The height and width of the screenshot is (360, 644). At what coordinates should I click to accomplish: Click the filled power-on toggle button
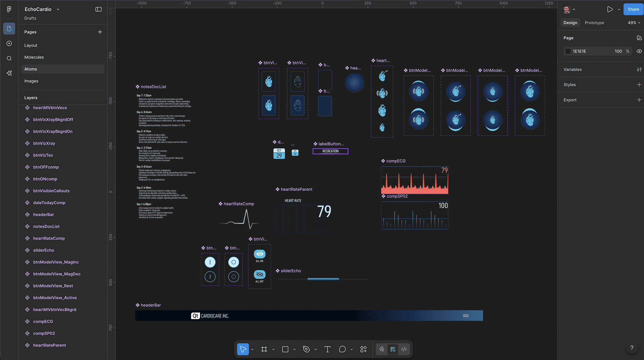(210, 262)
